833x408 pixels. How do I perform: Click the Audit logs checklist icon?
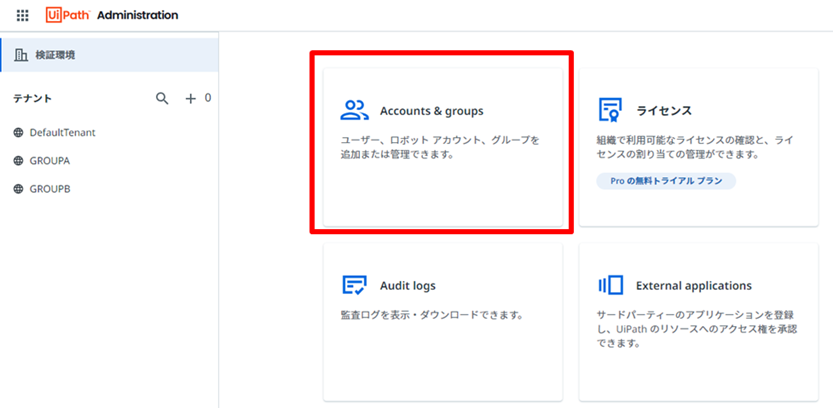pos(354,285)
